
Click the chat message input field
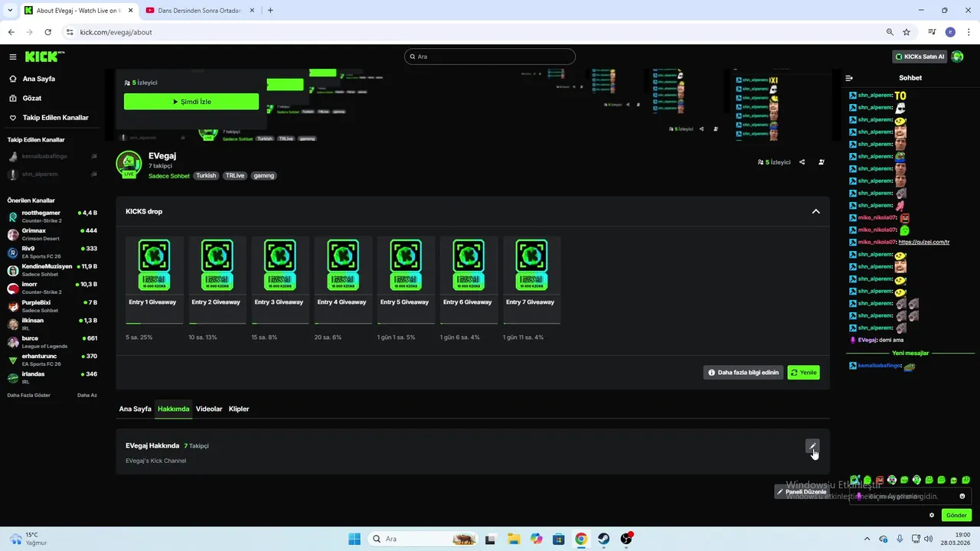click(910, 497)
